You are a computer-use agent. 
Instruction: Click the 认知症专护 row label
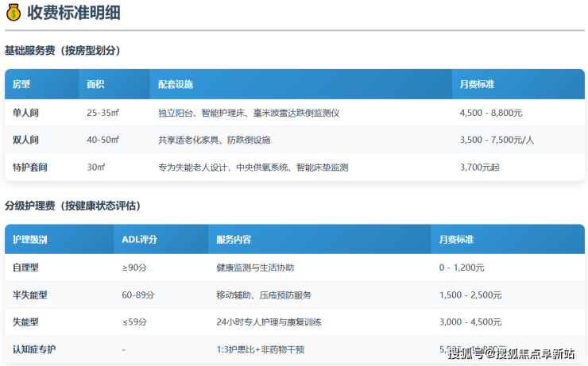pyautogui.click(x=35, y=349)
